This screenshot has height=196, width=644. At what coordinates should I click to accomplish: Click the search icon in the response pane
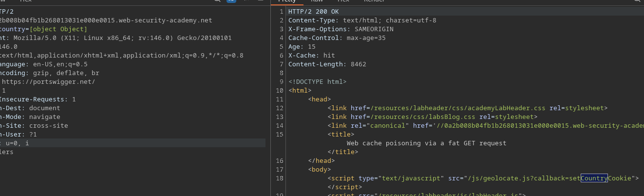tap(638, 1)
